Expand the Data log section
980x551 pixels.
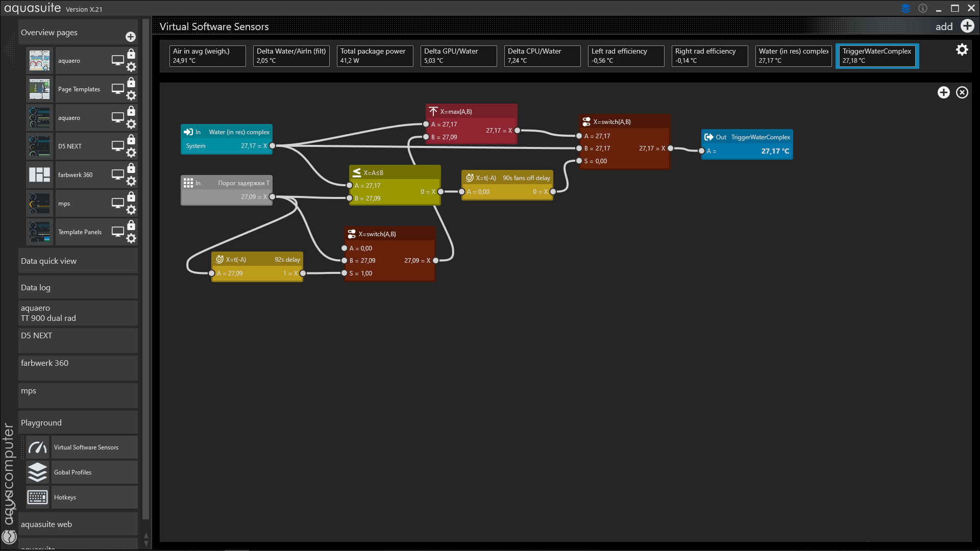pos(78,288)
